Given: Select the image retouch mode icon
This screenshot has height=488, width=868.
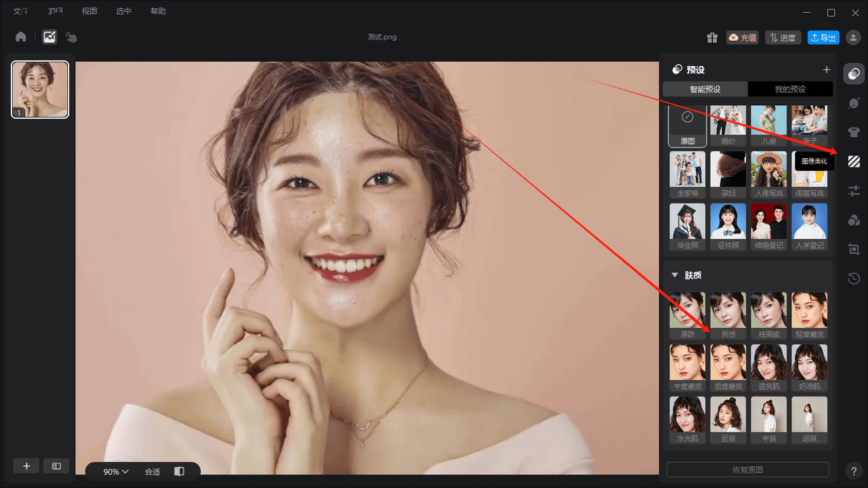Looking at the screenshot, I should [50, 37].
